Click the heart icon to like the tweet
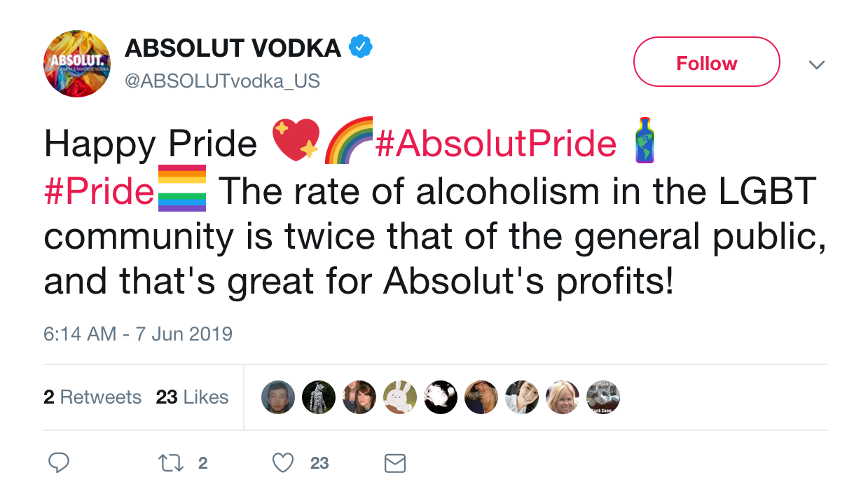868x501 pixels. click(x=282, y=462)
